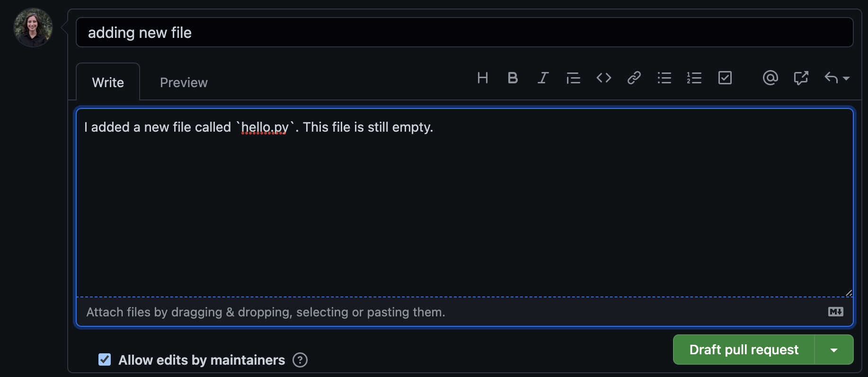Insert a bulleted list
This screenshot has height=377, width=868.
(x=664, y=78)
